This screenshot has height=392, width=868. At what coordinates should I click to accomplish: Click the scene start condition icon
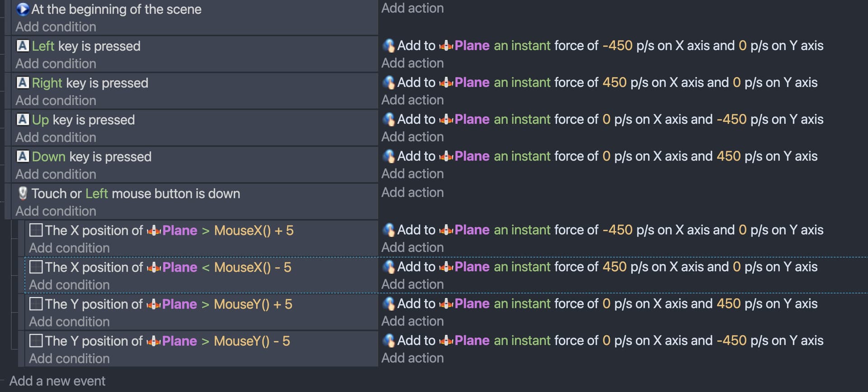[22, 9]
